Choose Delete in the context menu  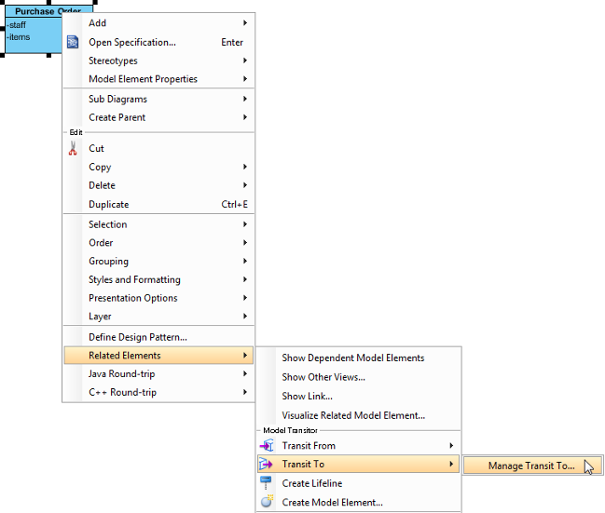coord(159,185)
